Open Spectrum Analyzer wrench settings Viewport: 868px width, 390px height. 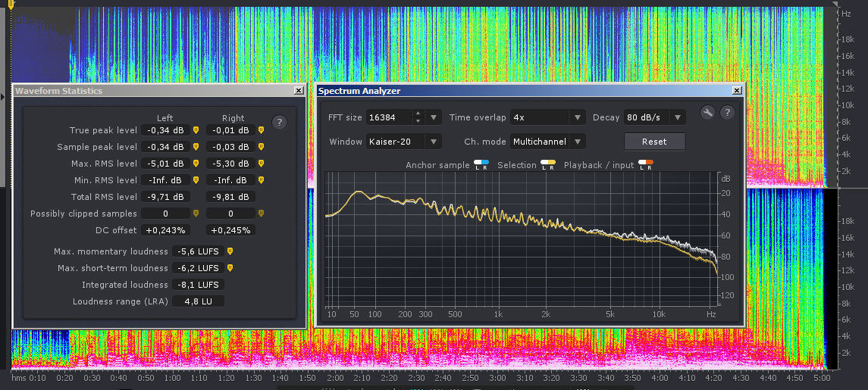coord(708,112)
